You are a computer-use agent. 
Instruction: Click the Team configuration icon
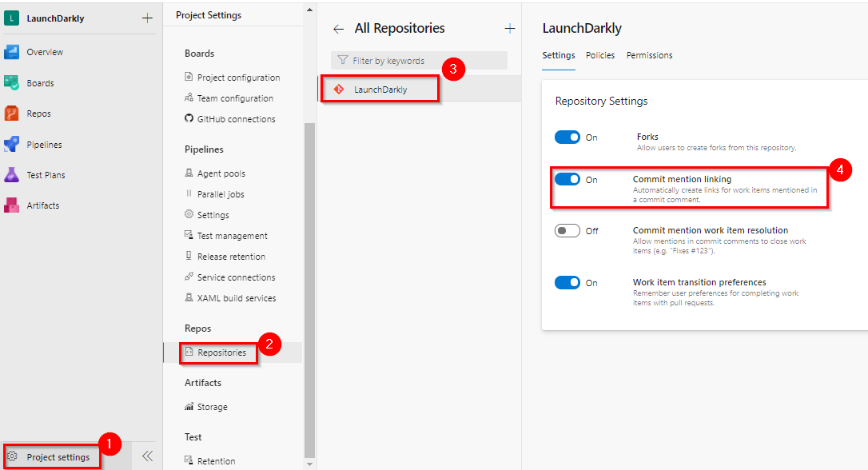[x=189, y=98]
